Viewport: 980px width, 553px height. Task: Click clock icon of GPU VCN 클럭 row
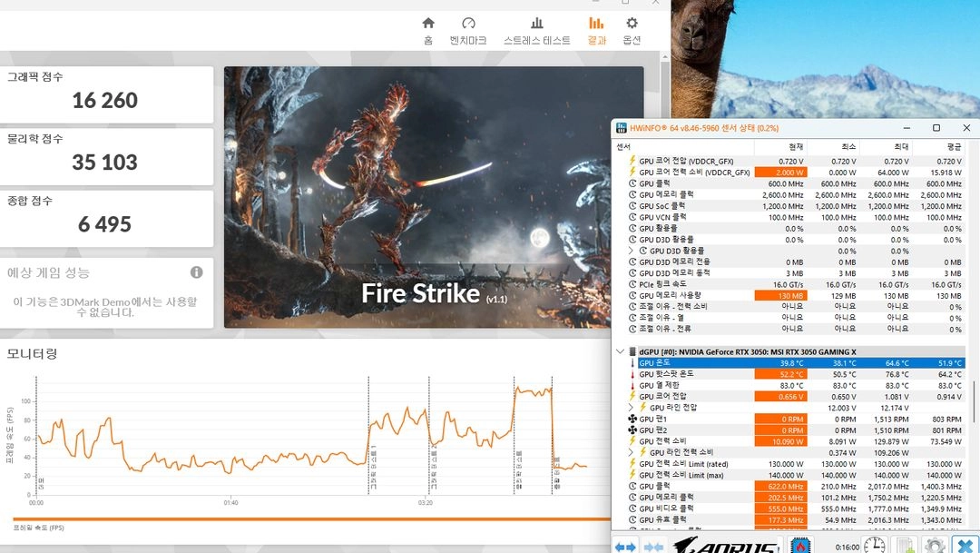(632, 217)
